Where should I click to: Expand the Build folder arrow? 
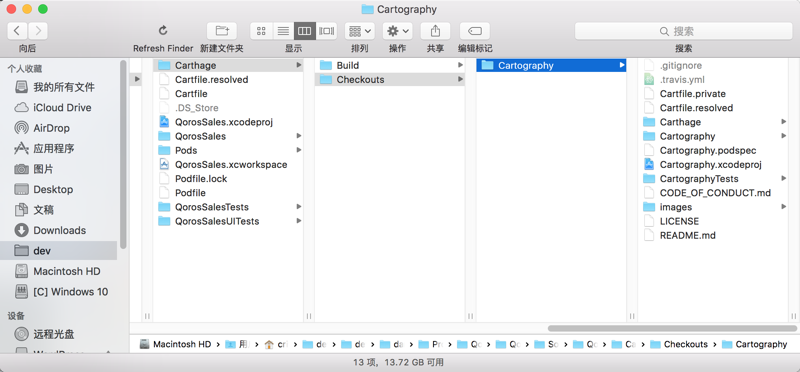460,65
